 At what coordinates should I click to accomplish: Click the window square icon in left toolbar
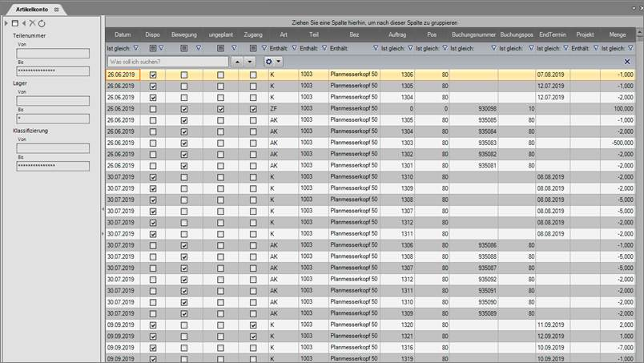14,23
